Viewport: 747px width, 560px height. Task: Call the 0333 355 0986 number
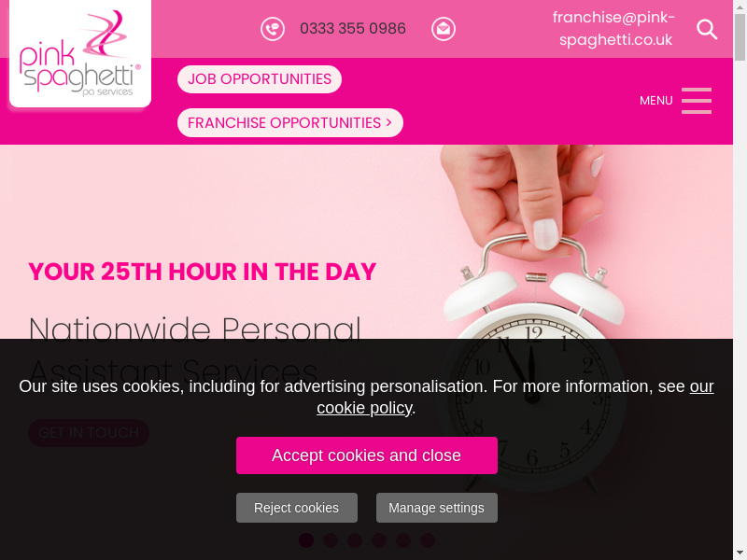353,29
